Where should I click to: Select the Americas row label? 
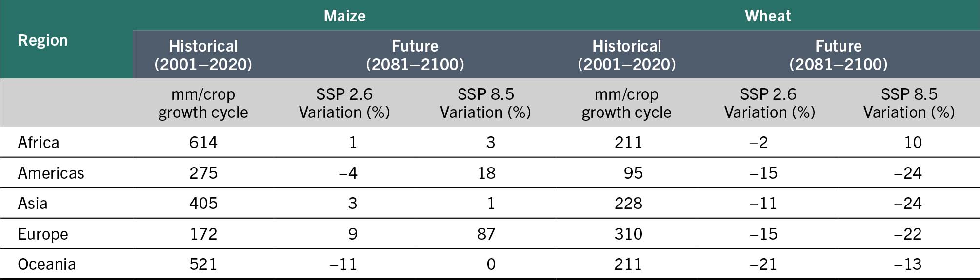[51, 173]
